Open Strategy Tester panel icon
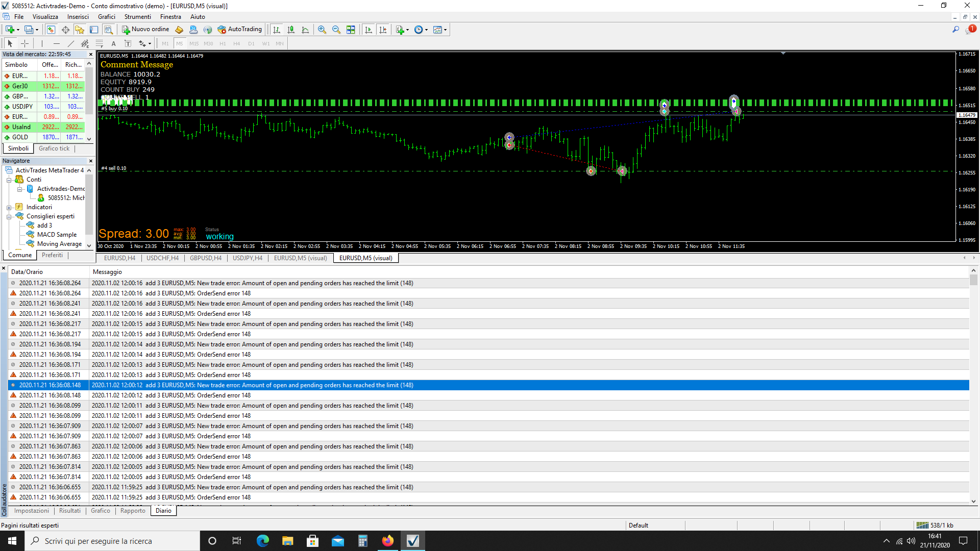 pos(108,30)
